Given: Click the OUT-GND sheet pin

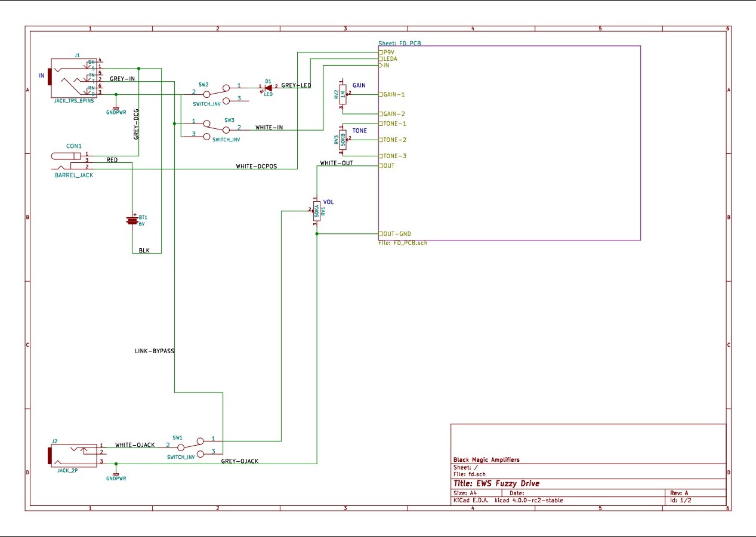Looking at the screenshot, I should point(396,234).
